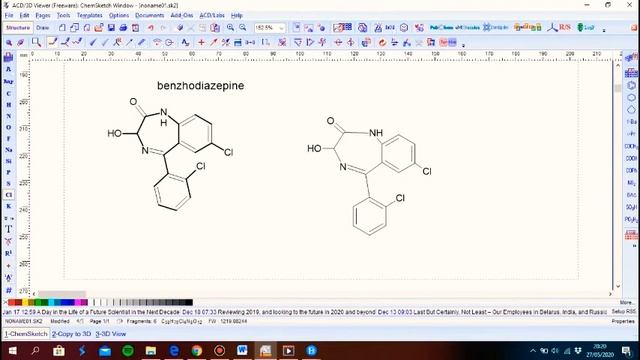The height and width of the screenshot is (360, 640).
Task: Open the ChemSpider search
Action: click(x=496, y=28)
